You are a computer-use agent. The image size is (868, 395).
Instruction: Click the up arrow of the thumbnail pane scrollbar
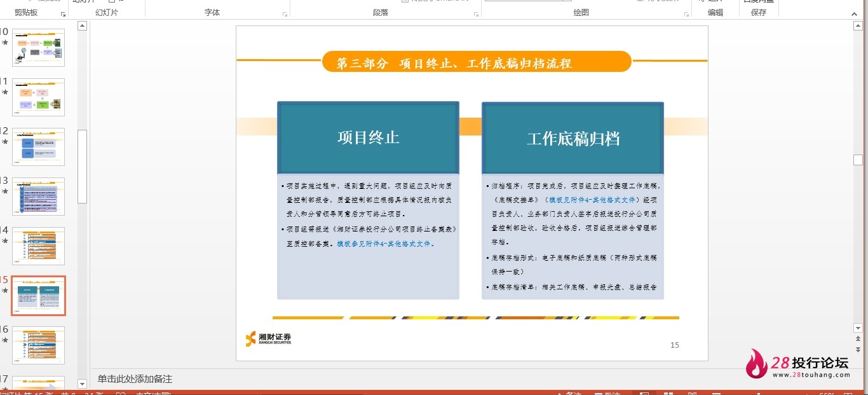[82, 25]
